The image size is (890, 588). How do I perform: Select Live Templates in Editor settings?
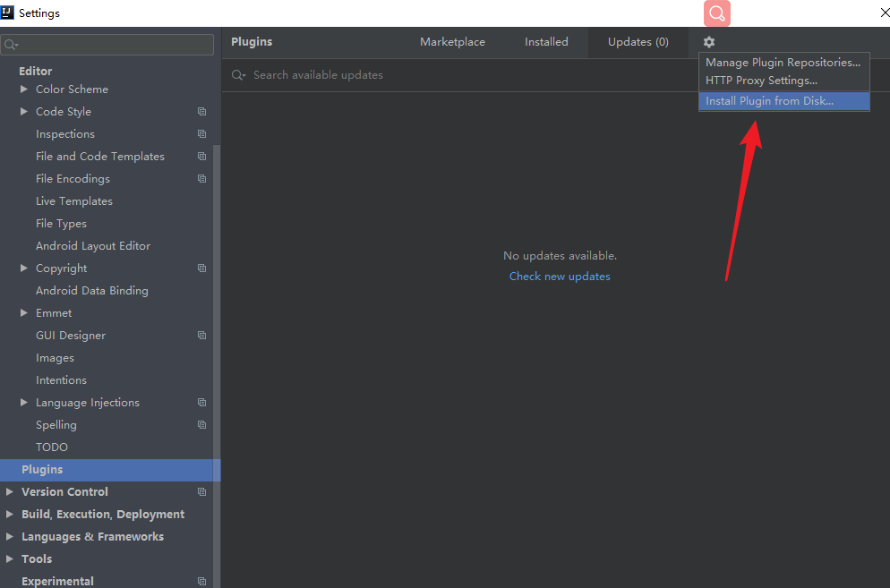pos(74,201)
